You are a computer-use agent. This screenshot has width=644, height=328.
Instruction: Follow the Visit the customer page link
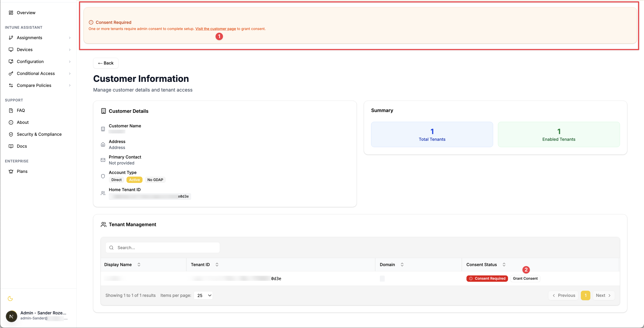[216, 29]
